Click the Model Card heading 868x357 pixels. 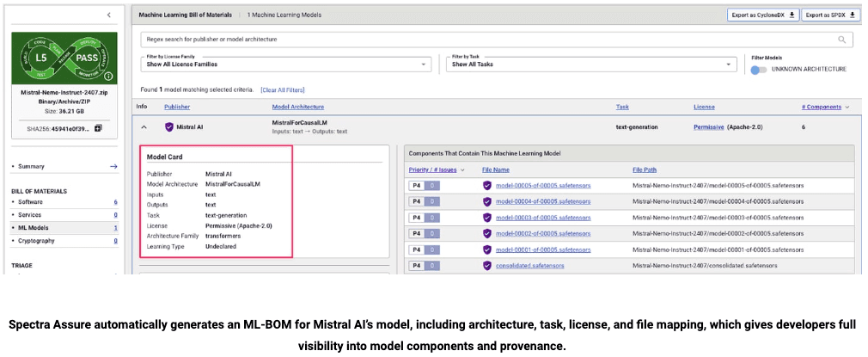164,157
